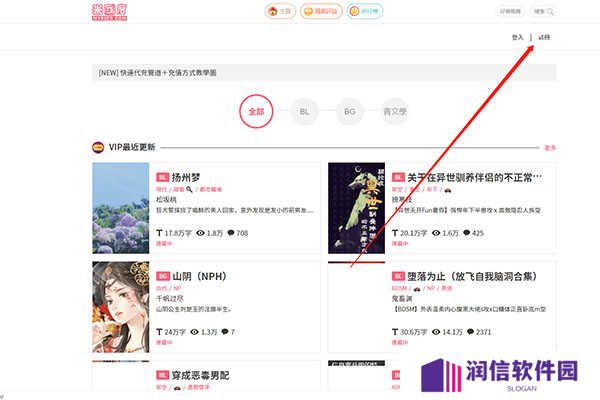Click the word count T icon for 扬州梦

tap(159, 233)
